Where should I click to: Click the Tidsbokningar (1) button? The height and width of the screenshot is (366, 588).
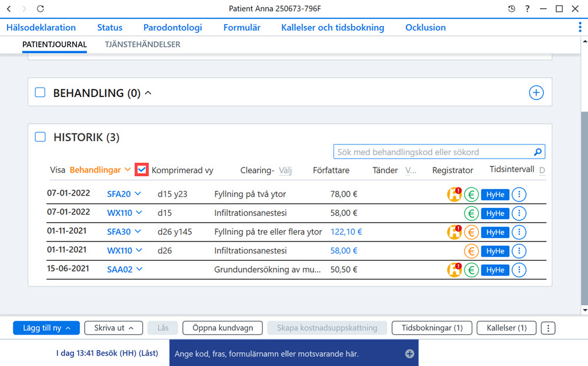point(432,328)
